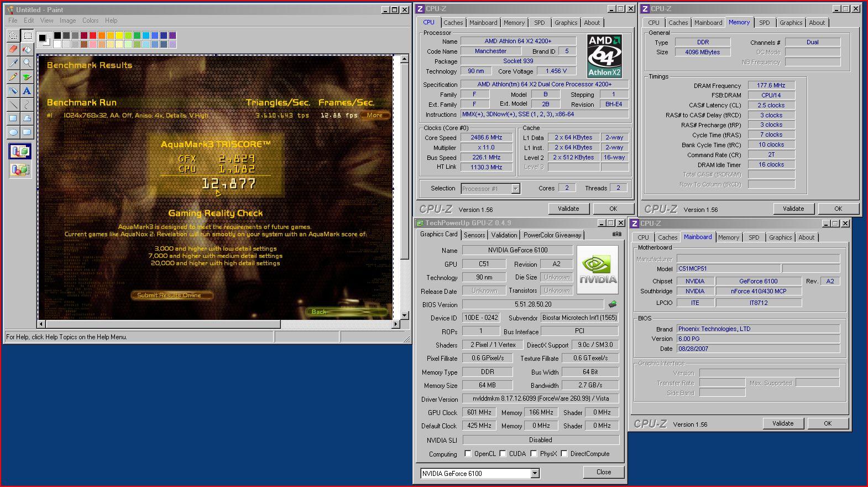
Task: Toggle the OpenCL checkbox in GPU-Z
Action: (x=468, y=454)
